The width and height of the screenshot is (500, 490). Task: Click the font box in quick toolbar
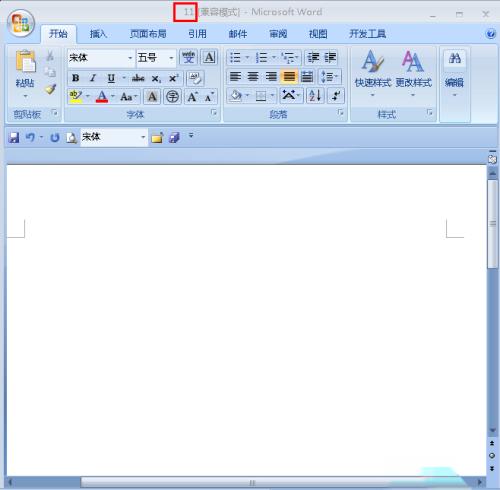pos(114,137)
